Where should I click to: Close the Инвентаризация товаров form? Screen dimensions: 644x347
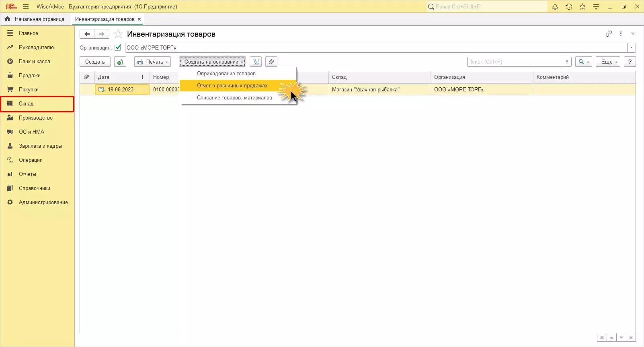click(633, 34)
